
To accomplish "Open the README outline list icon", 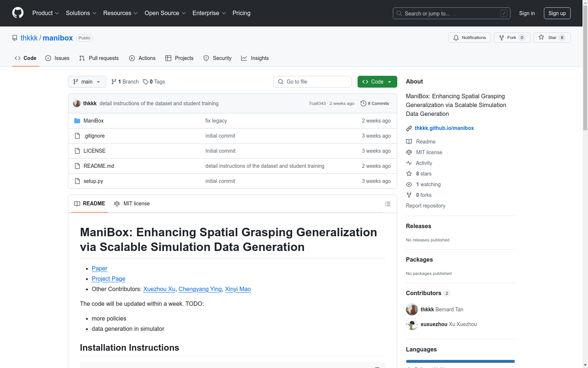I will tap(387, 204).
